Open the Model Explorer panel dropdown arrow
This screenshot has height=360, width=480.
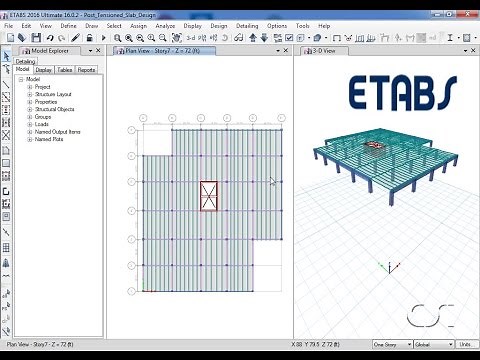pos(90,51)
